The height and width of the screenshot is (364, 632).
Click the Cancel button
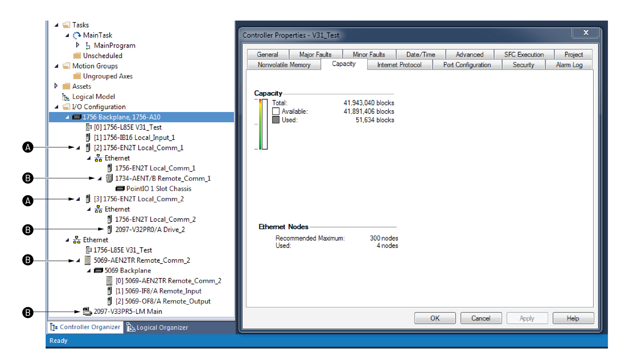(x=481, y=318)
